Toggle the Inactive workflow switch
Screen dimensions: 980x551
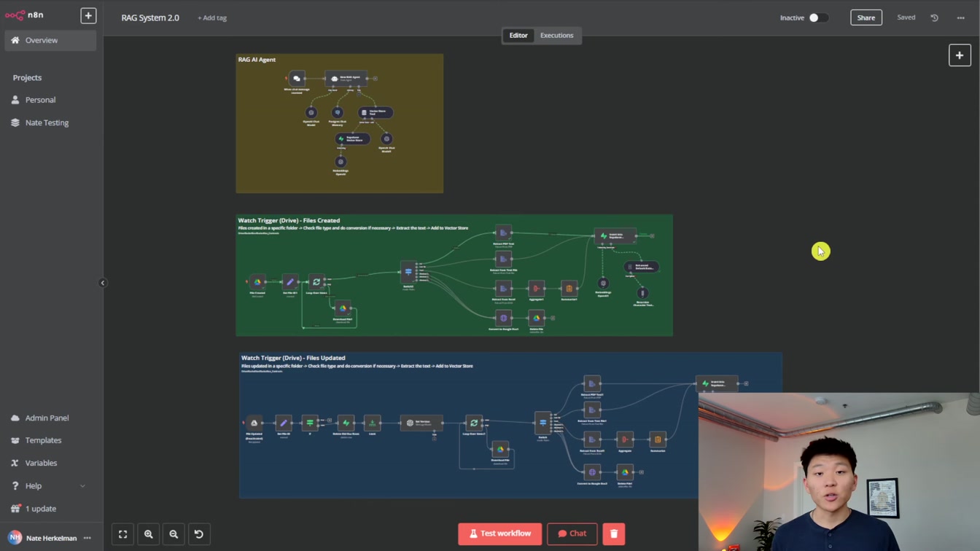pyautogui.click(x=818, y=17)
